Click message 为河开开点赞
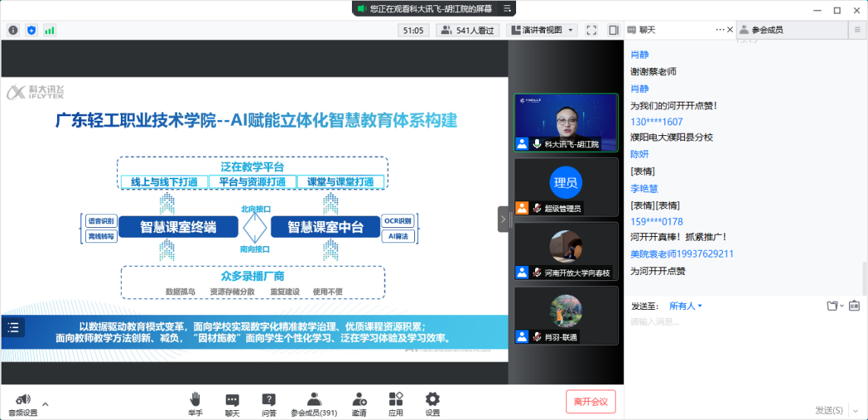Image resolution: width=868 pixels, height=420 pixels. tap(657, 271)
